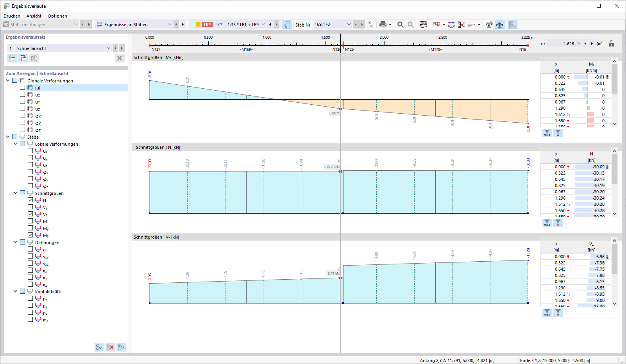Select the Mz value at x 0.322
Screen dimensions: 626x364
pos(591,83)
